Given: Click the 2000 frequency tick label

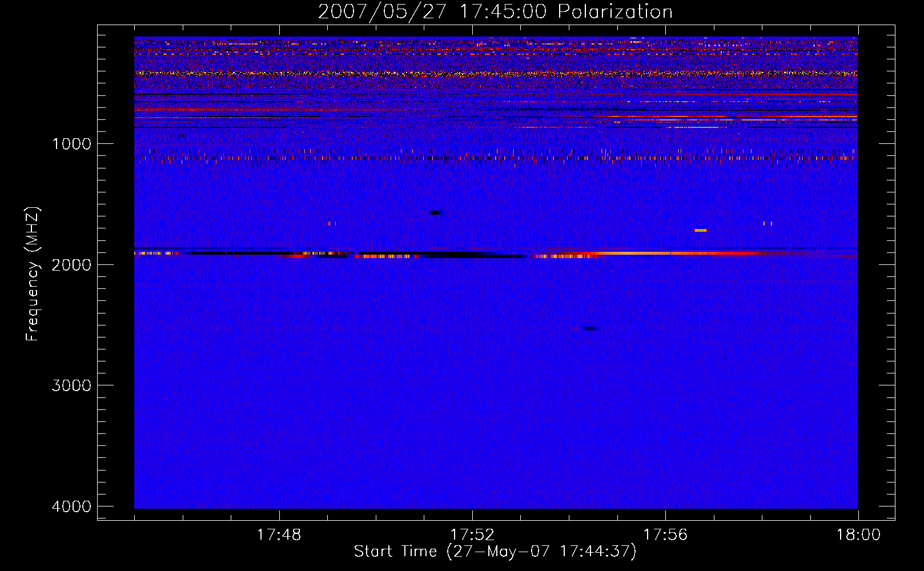Looking at the screenshot, I should tap(71, 264).
